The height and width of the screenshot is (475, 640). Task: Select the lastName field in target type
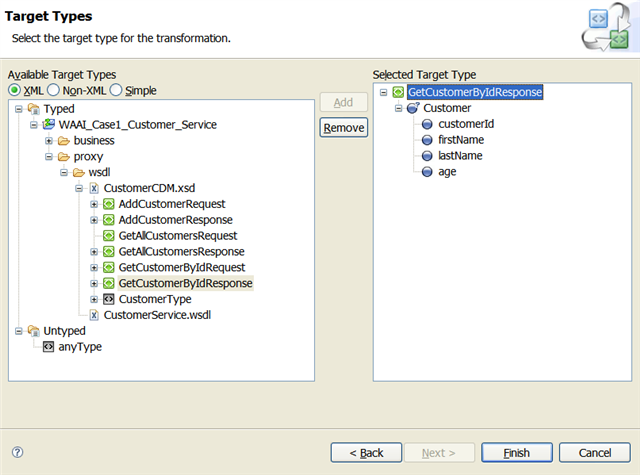(x=460, y=156)
